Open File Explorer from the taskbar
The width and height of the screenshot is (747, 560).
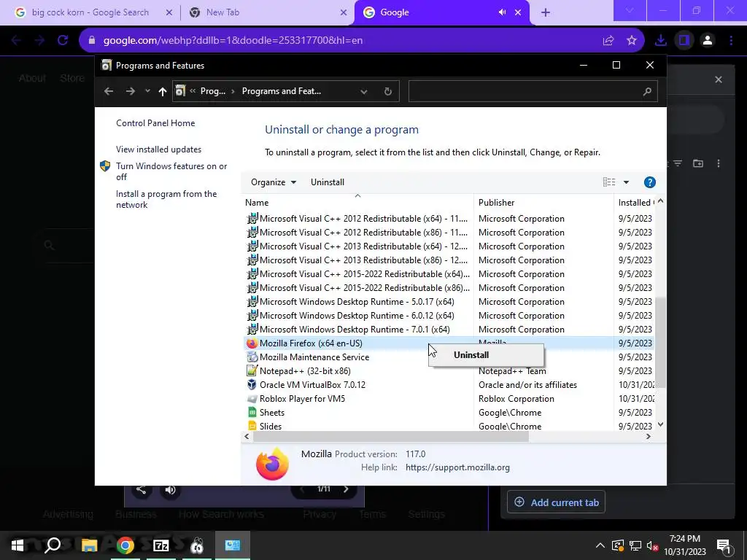click(x=89, y=545)
